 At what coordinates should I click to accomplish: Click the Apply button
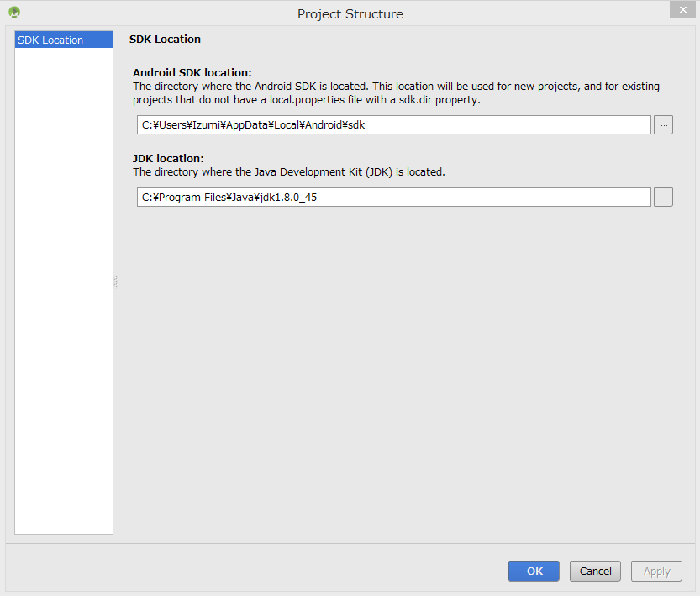(656, 571)
